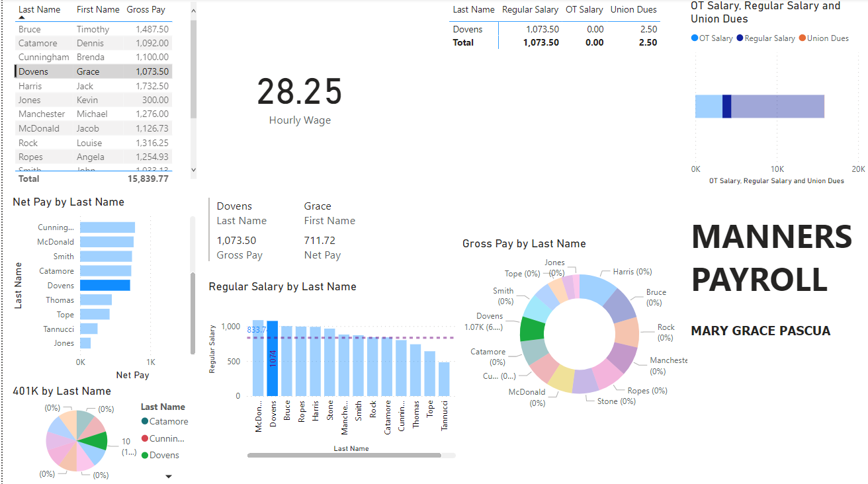Image resolution: width=868 pixels, height=484 pixels.
Task: Click the green Dovens slice of Gross Pay donut
Action: coord(532,329)
